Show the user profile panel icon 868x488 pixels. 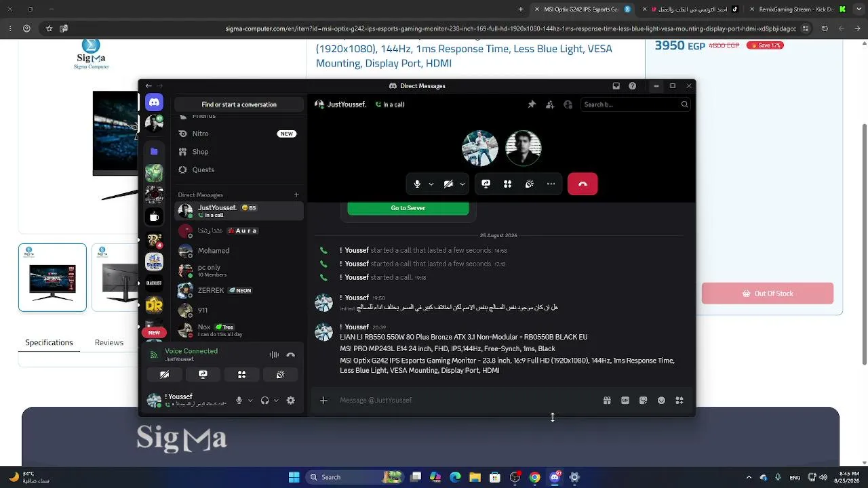pyautogui.click(x=568, y=104)
